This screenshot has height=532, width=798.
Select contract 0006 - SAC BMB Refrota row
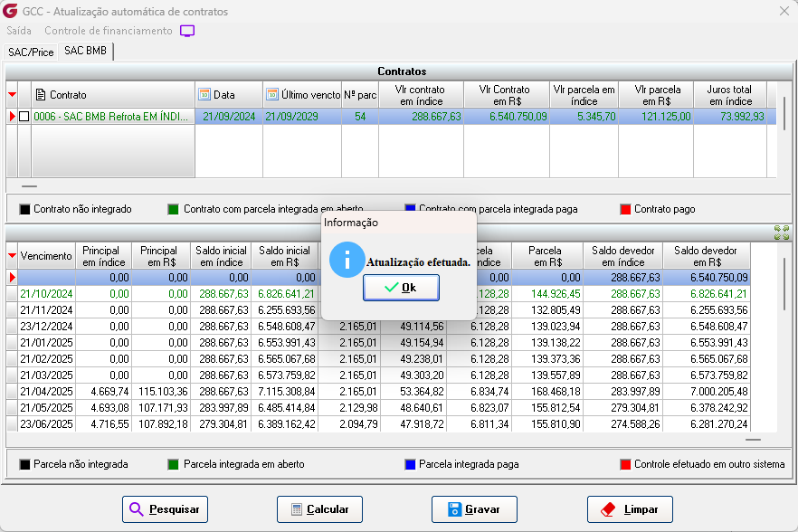point(392,117)
